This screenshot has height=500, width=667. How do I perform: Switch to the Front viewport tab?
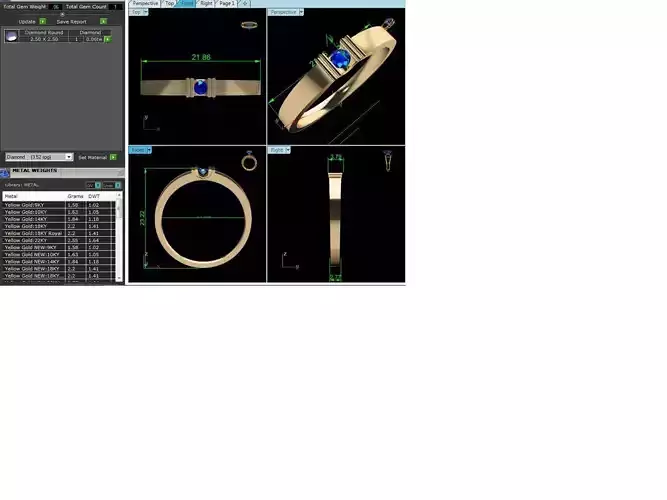[186, 3]
